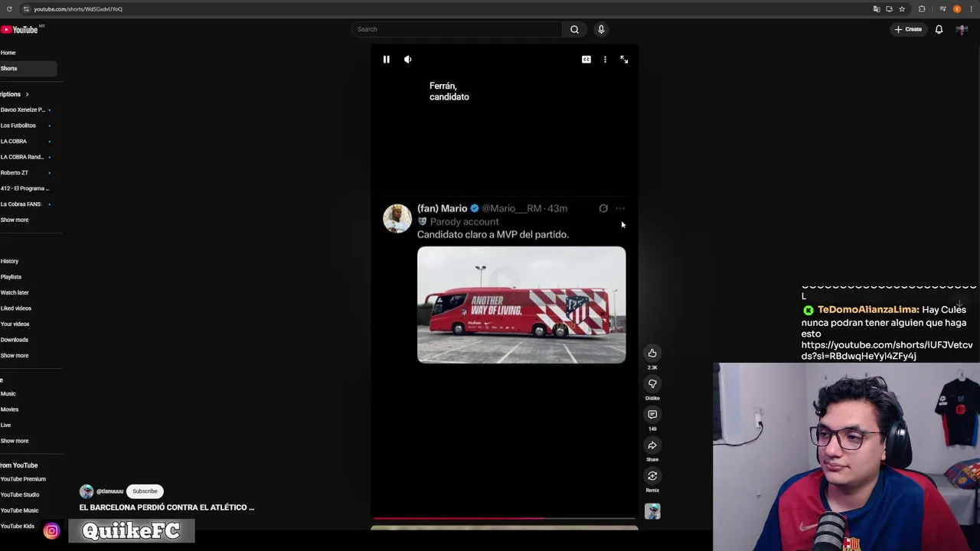Open Movies in the Explore section

pos(9,409)
